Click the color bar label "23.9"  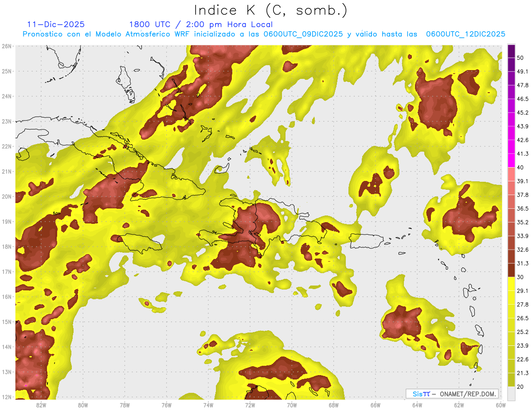pos(523,346)
